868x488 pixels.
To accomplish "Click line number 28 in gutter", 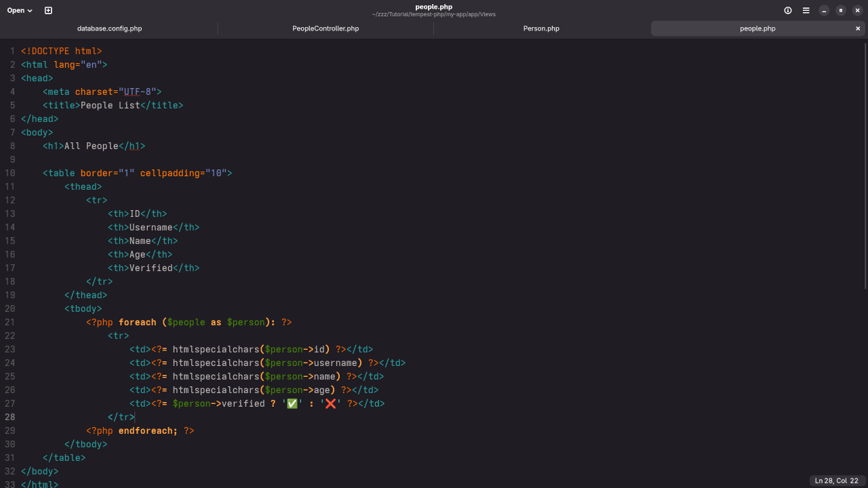I will pyautogui.click(x=10, y=417).
